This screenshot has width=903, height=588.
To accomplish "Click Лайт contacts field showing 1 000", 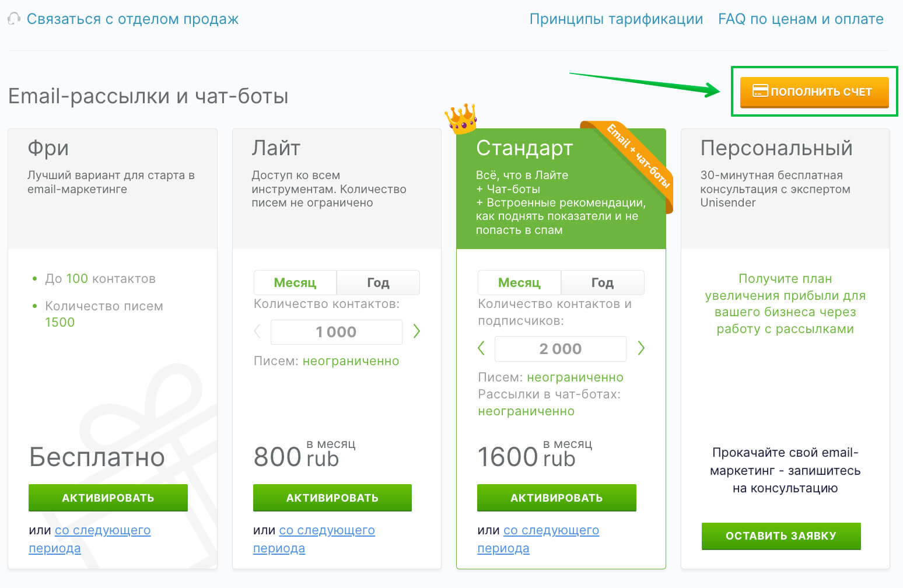I will click(x=337, y=332).
